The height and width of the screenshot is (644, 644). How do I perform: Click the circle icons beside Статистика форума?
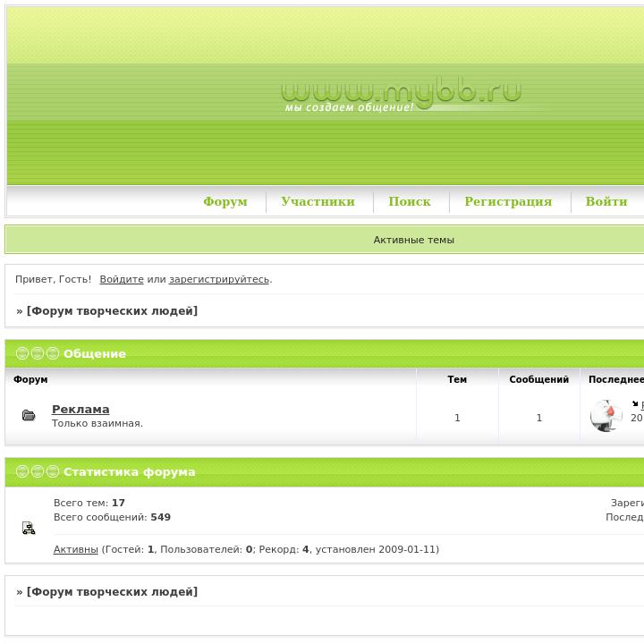click(38, 471)
